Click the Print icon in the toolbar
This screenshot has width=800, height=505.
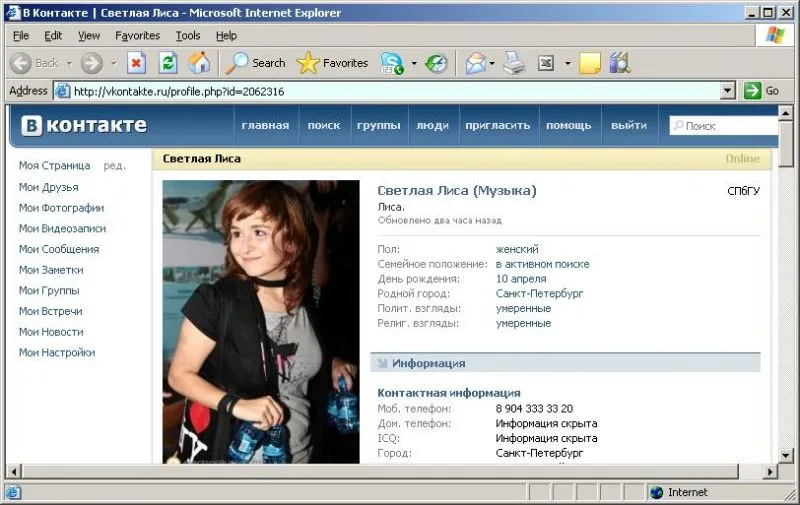(x=514, y=63)
